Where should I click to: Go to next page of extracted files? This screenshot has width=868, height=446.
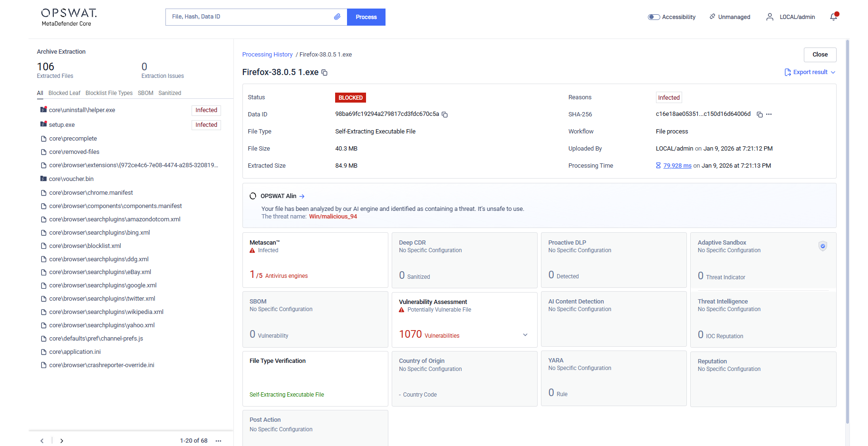[62, 441]
